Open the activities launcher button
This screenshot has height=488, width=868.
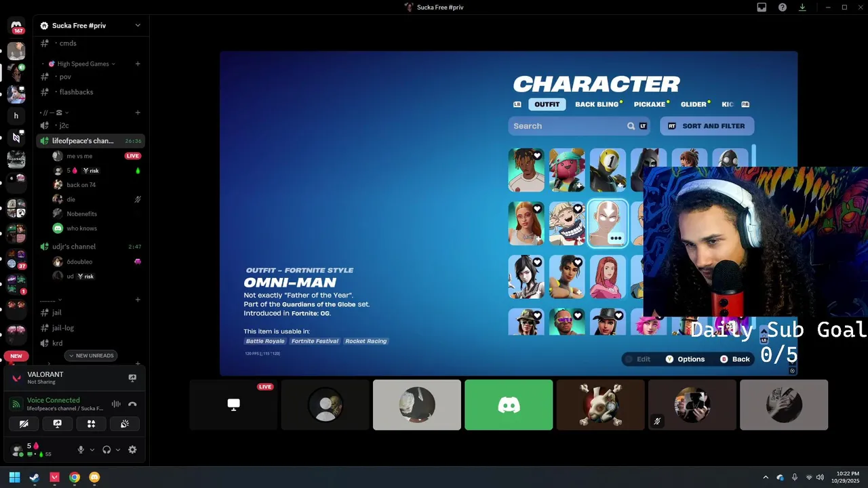(x=91, y=424)
